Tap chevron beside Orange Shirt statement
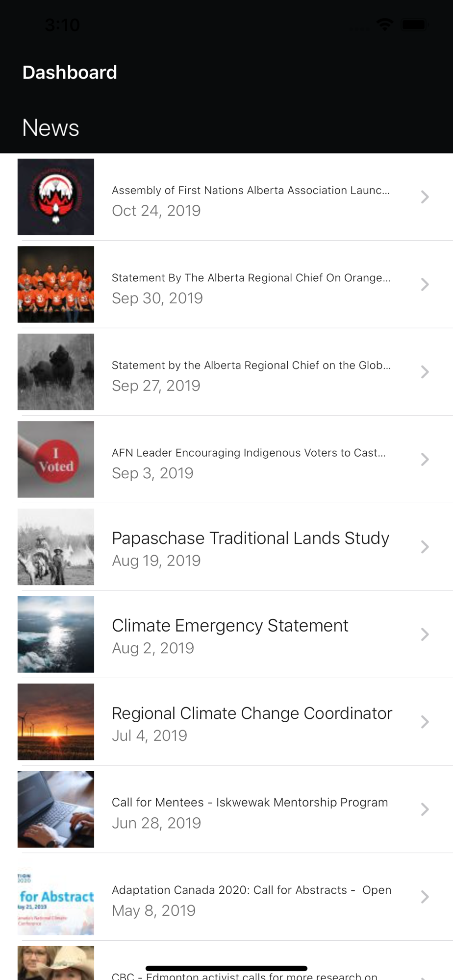Screen dimensions: 453x980 click(425, 284)
